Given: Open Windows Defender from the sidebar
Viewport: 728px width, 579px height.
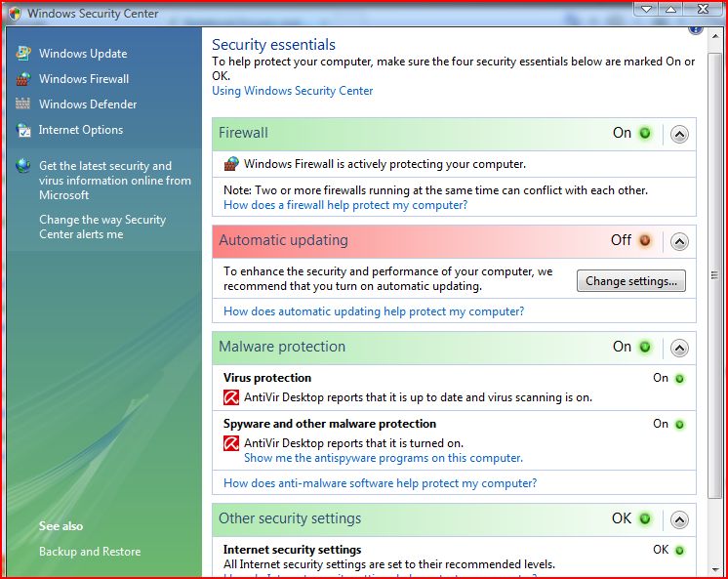Looking at the screenshot, I should pos(88,104).
